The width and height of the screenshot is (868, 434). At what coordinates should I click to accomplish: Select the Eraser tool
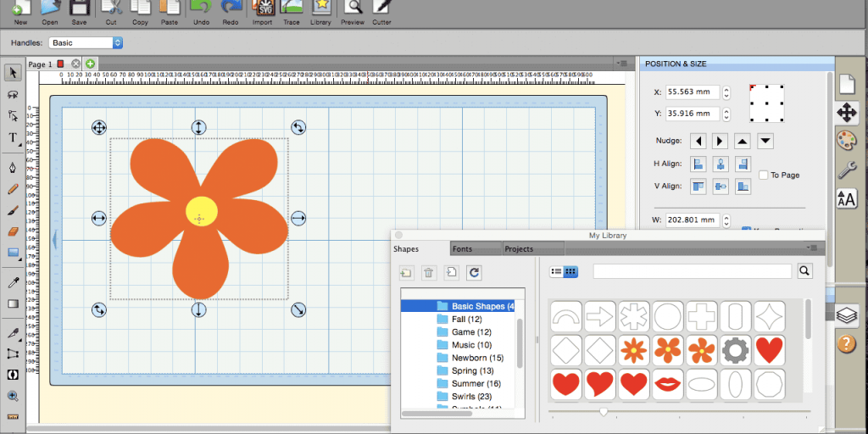(13, 232)
